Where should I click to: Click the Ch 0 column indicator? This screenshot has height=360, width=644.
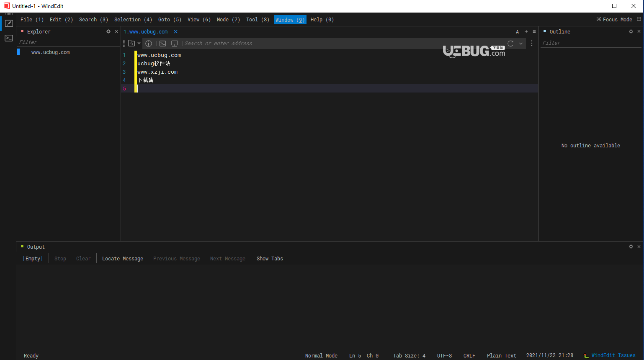coord(373,355)
